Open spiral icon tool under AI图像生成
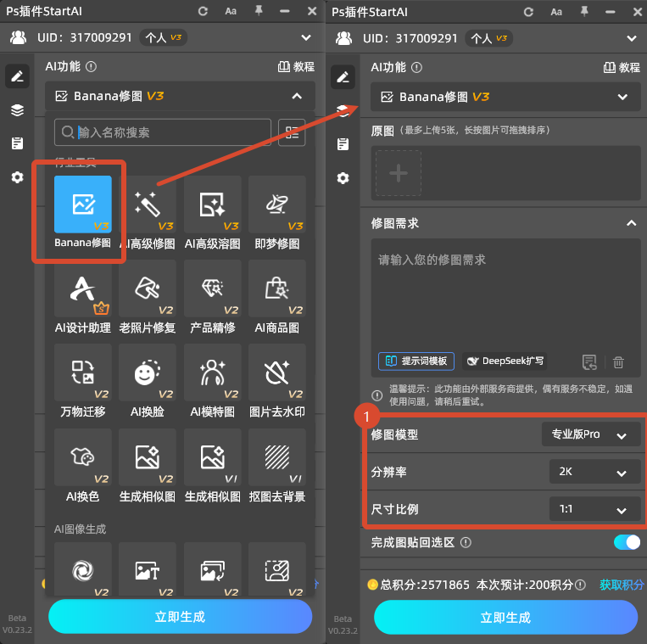The width and height of the screenshot is (647, 644). point(83,571)
